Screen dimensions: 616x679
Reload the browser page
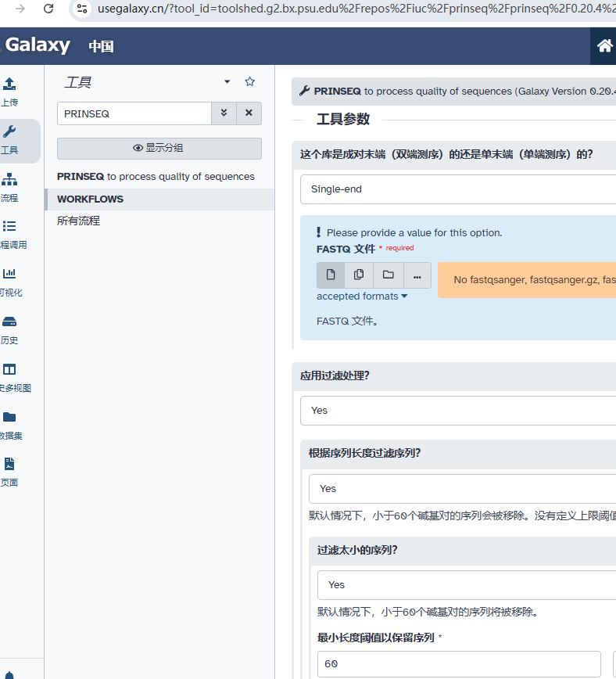[48, 9]
